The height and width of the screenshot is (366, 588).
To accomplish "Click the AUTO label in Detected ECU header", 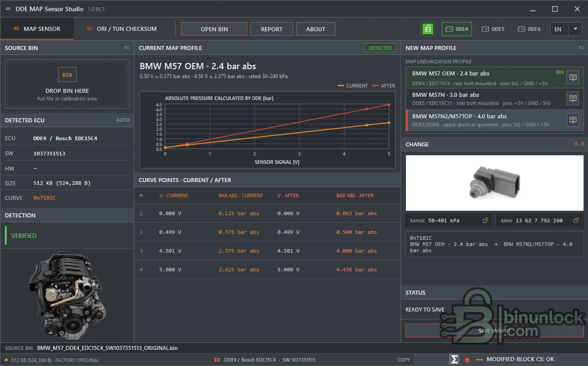I will coord(123,120).
